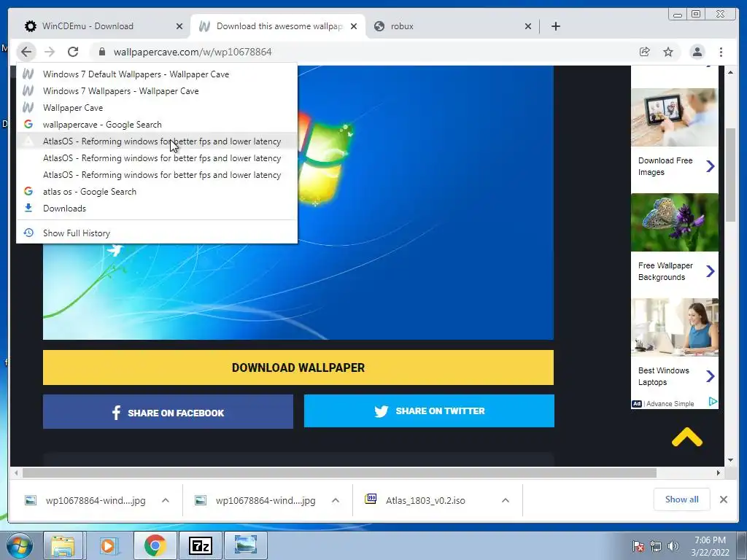Choose the highlighted AtlasOS history entry
The width and height of the screenshot is (747, 560).
pyautogui.click(x=157, y=141)
